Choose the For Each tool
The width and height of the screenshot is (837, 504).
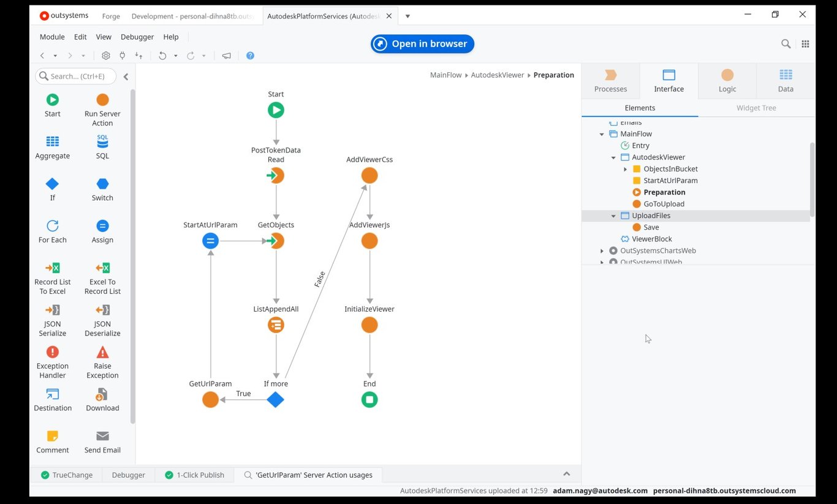coord(52,231)
